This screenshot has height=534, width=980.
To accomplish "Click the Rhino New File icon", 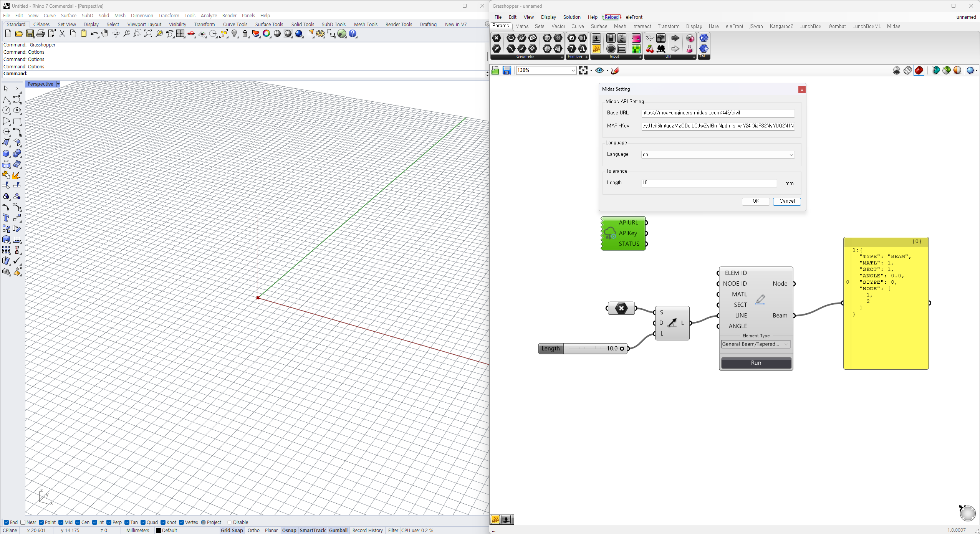I will (8, 34).
